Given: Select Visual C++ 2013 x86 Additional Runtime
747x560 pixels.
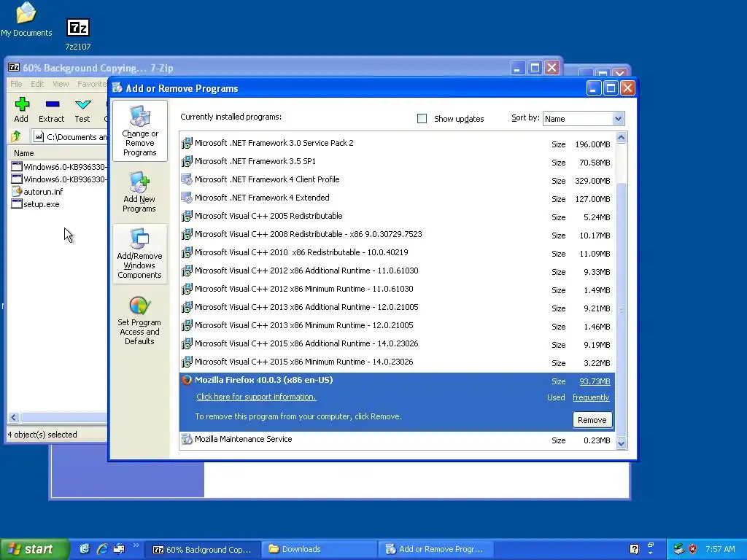Looking at the screenshot, I should click(x=397, y=307).
